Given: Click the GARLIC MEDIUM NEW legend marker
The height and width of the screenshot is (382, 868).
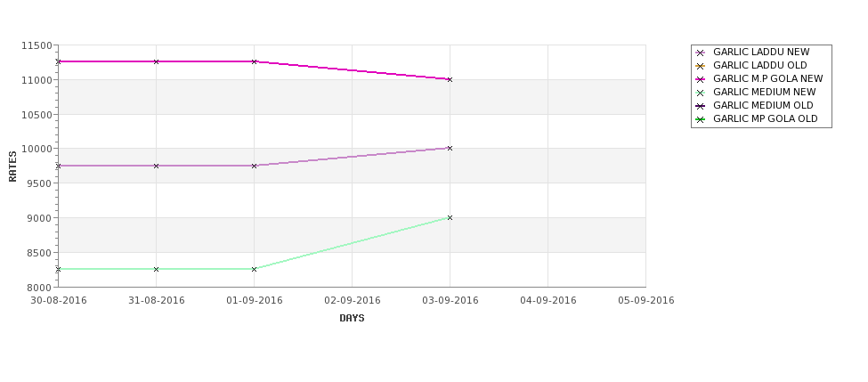Looking at the screenshot, I should (700, 93).
